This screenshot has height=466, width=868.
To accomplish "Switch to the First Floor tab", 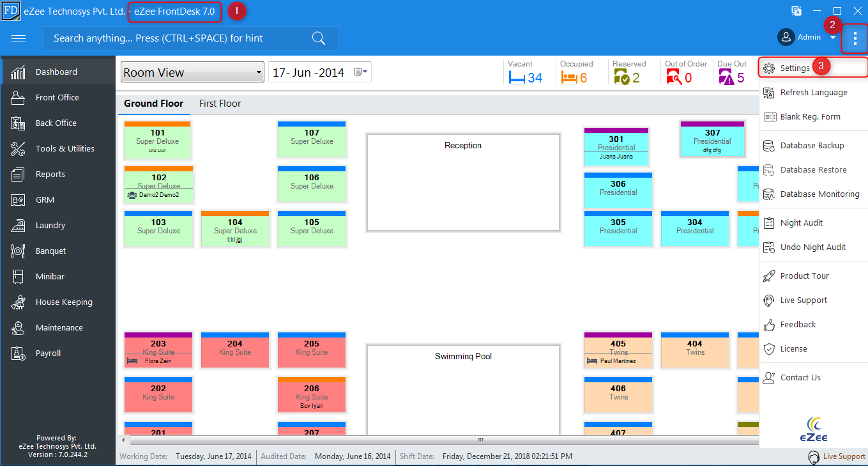I will [x=220, y=104].
